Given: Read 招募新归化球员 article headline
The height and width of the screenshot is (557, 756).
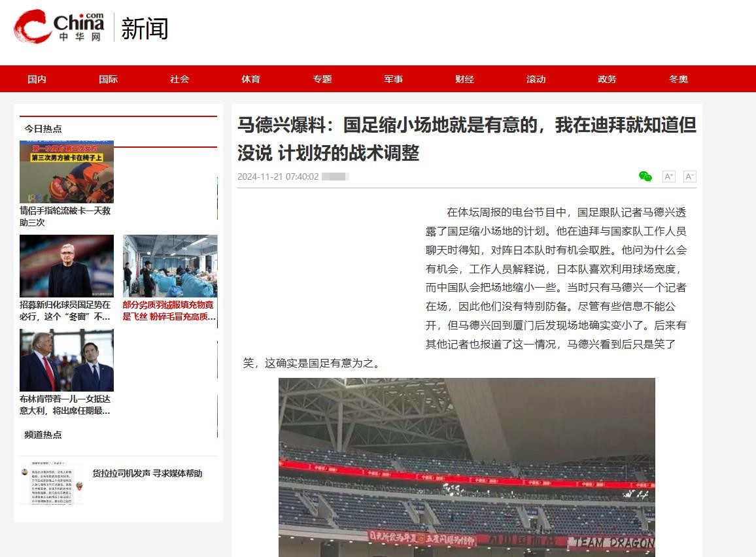Looking at the screenshot, I should [x=65, y=311].
